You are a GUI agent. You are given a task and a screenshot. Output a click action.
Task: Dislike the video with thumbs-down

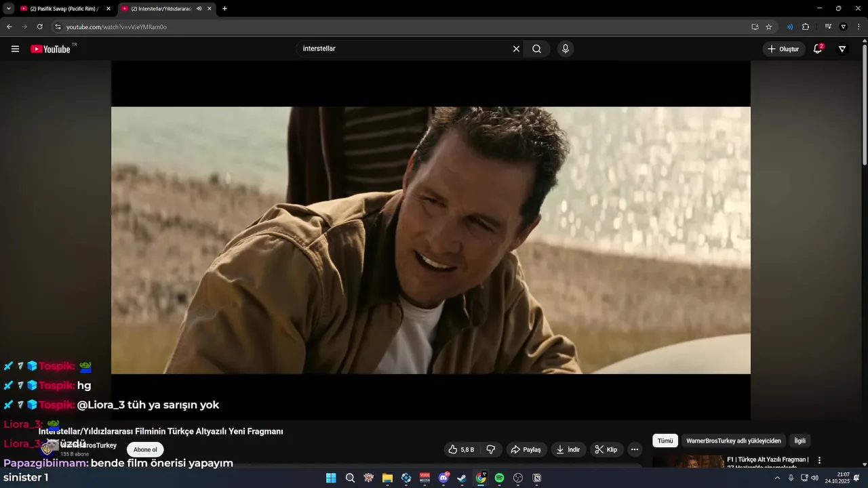pyautogui.click(x=490, y=449)
